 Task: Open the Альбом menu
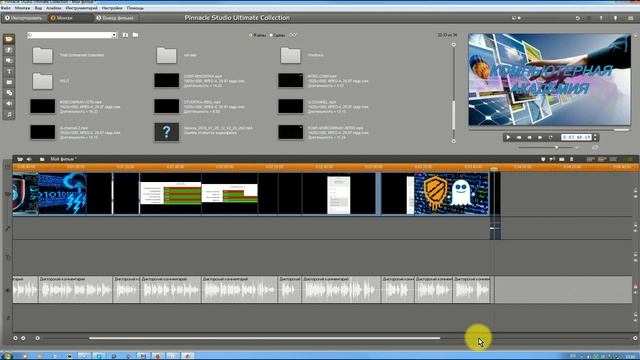click(x=53, y=8)
